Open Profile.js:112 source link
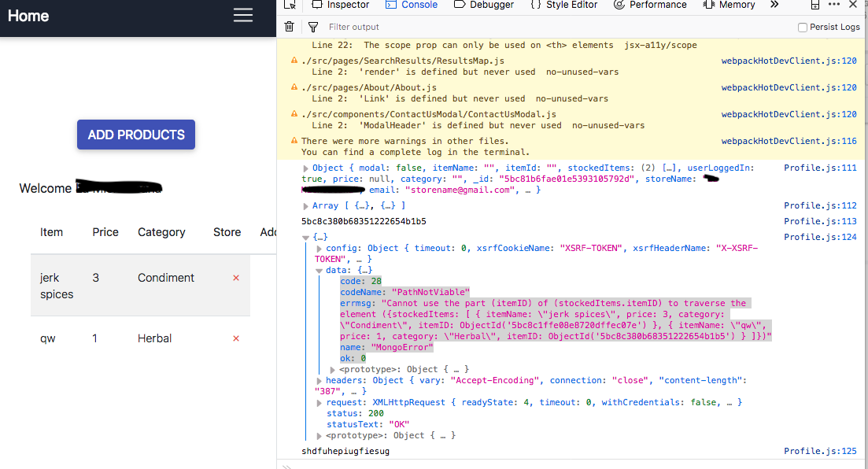The height and width of the screenshot is (469, 868). 821,205
